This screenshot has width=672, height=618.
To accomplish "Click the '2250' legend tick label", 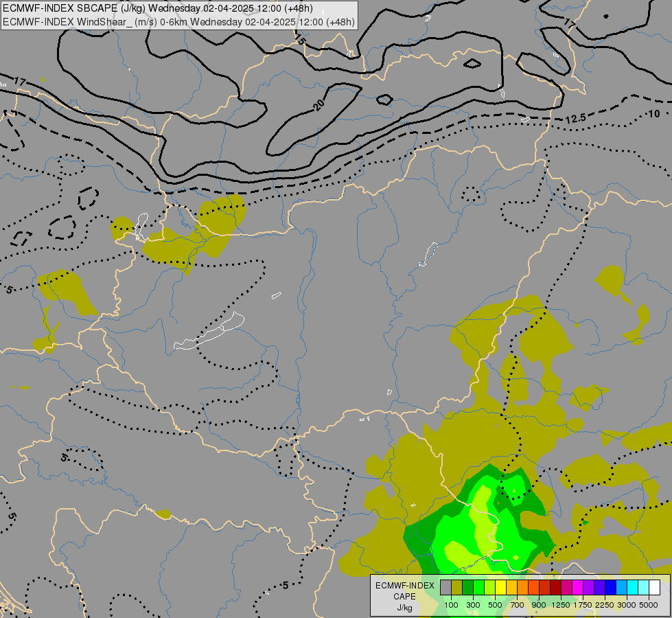I will click(x=605, y=605).
